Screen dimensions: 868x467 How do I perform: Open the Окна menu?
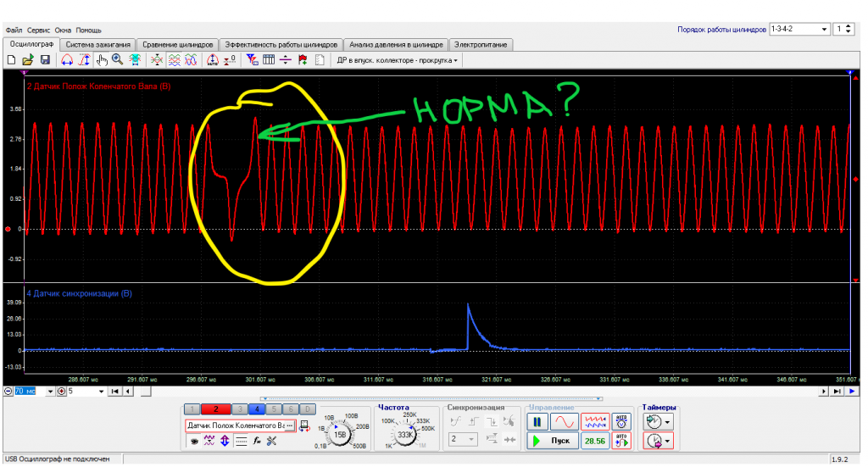tap(63, 30)
